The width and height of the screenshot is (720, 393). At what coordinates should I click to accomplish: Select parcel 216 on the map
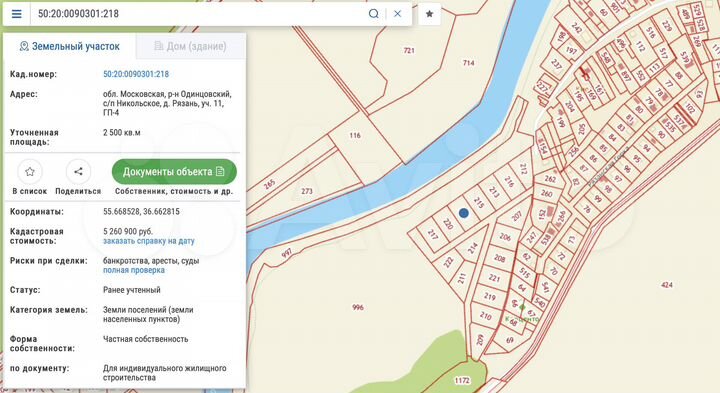509,181
